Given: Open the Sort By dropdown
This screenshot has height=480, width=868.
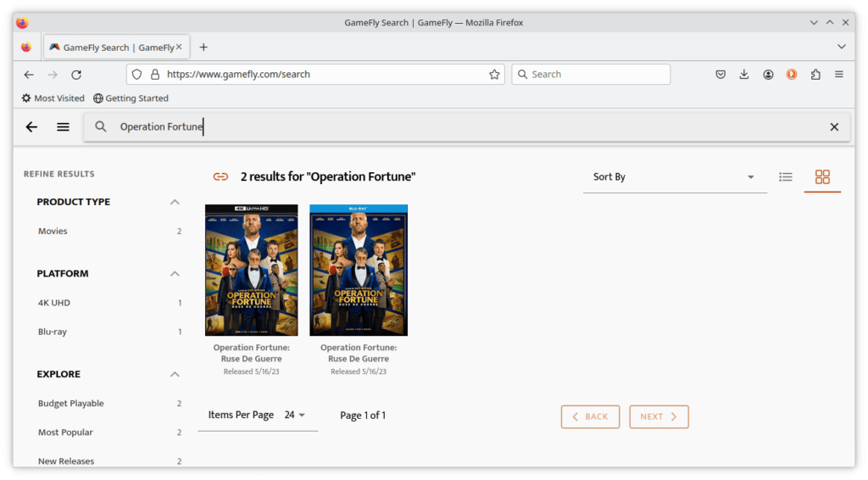Looking at the screenshot, I should click(x=675, y=177).
